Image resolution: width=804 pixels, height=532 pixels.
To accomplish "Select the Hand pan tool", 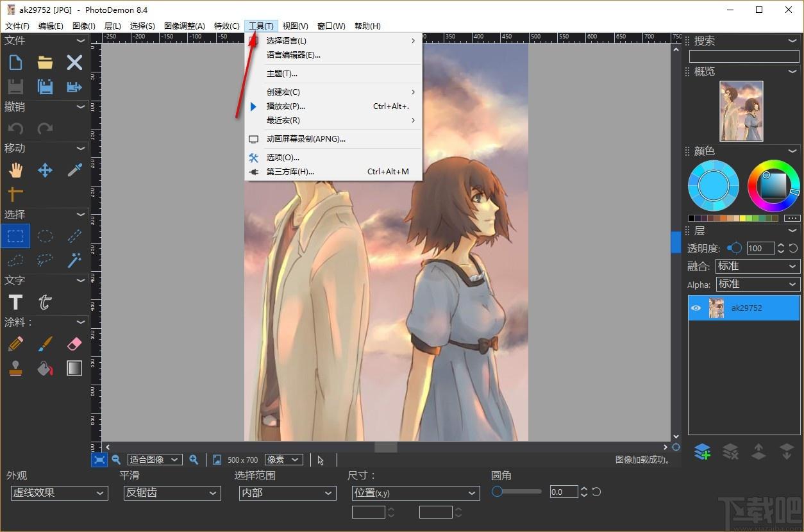I will pos(15,170).
